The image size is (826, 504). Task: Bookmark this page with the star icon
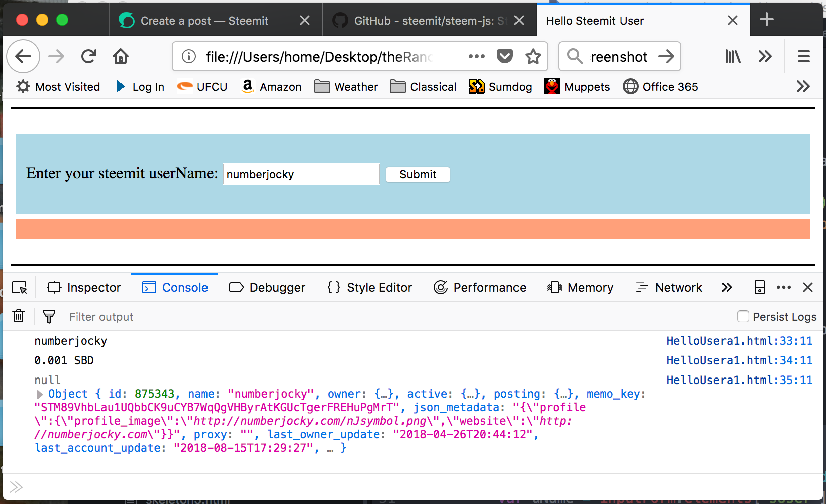tap(533, 56)
